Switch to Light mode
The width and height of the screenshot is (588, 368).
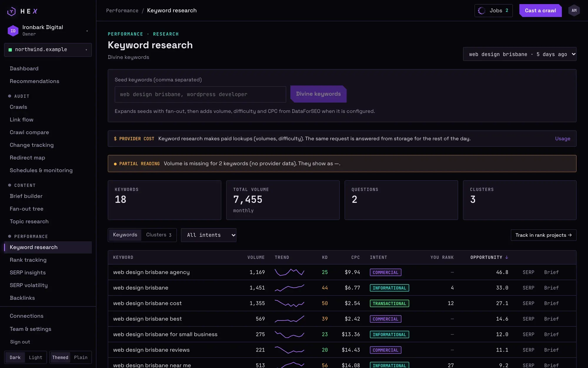click(36, 357)
